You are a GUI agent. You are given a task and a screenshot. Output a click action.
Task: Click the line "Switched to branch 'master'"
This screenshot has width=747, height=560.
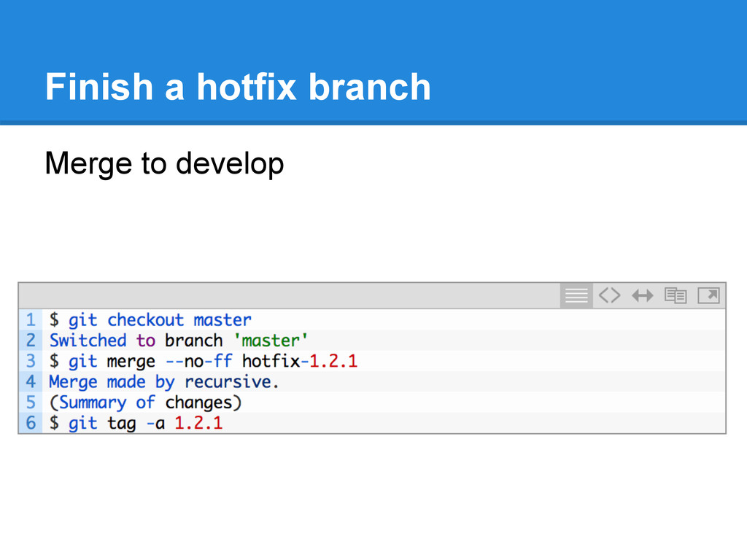pos(179,341)
